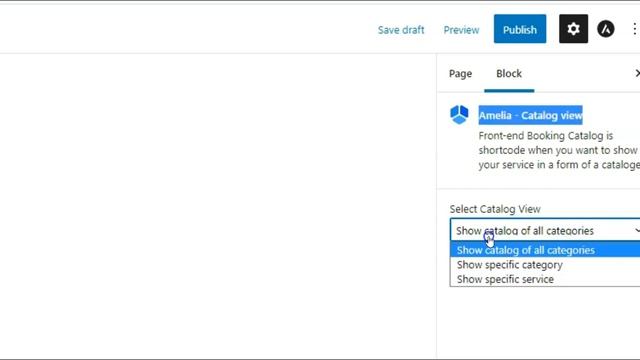Screen dimensions: 640x360
Task: Open settings via the gear icon
Action: tap(573, 29)
